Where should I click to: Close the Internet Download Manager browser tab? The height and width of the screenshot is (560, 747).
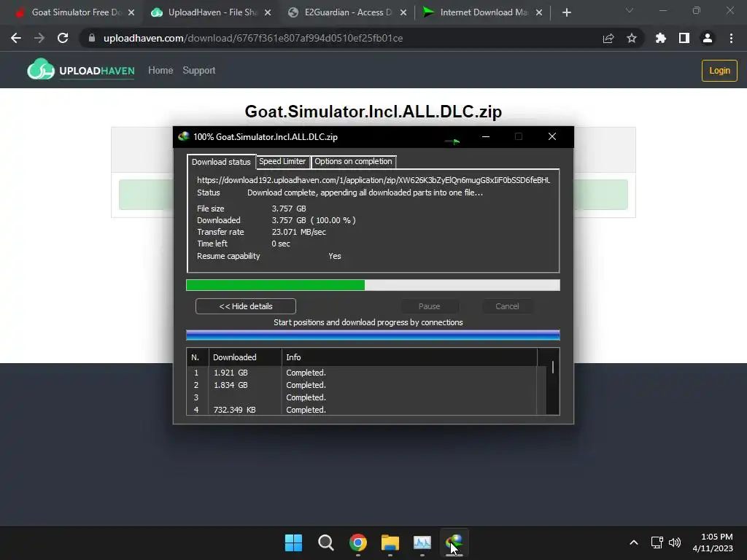pos(539,12)
